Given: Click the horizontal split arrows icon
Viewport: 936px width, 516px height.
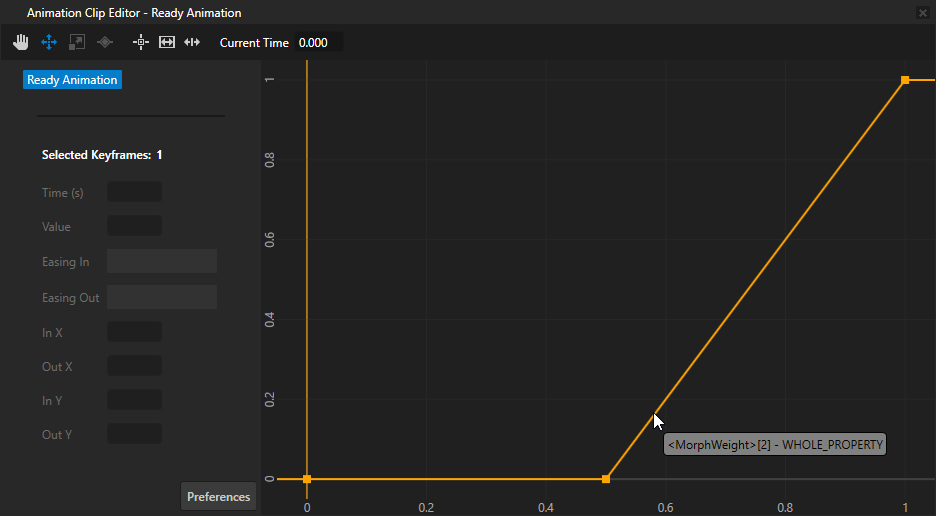Looking at the screenshot, I should coord(193,42).
